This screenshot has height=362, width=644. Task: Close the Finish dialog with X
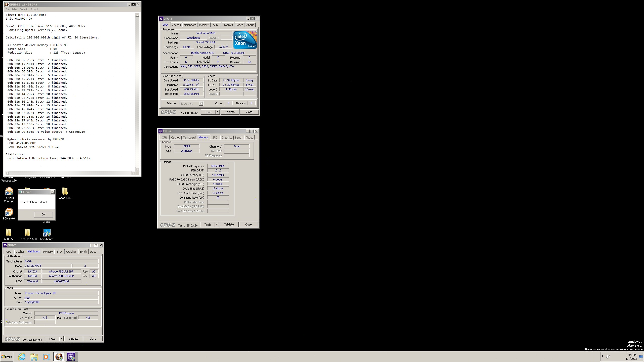tap(52, 192)
